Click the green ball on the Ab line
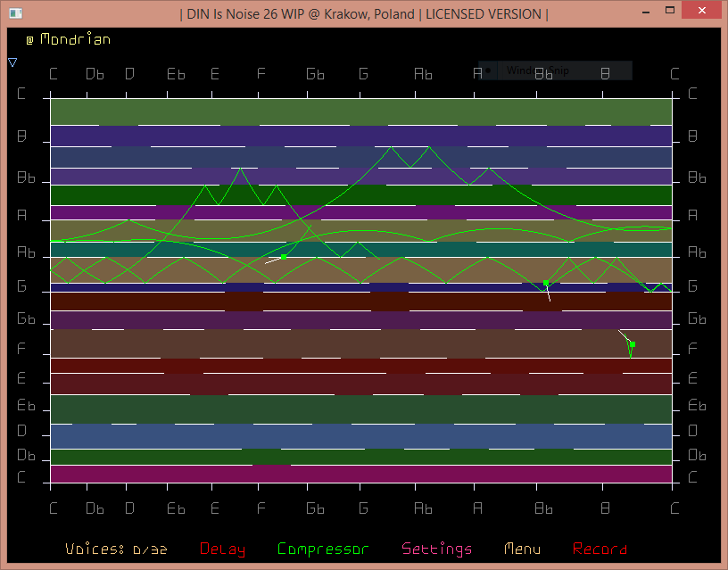Screen dimensions: 728x570 pos(284,257)
